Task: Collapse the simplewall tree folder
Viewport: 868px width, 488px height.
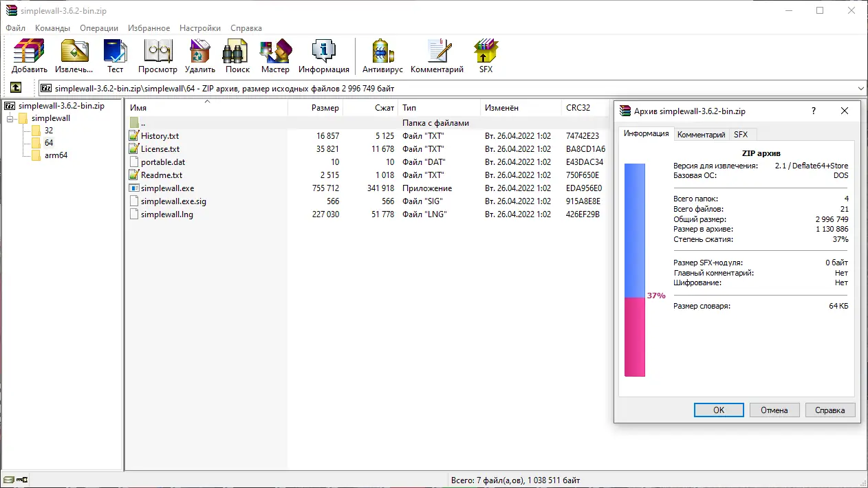Action: pyautogui.click(x=10, y=118)
